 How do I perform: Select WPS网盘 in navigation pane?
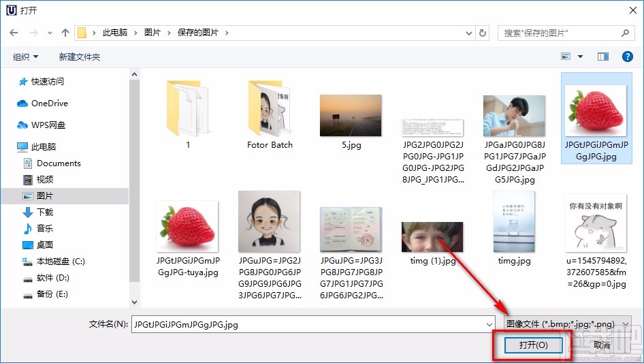click(41, 125)
